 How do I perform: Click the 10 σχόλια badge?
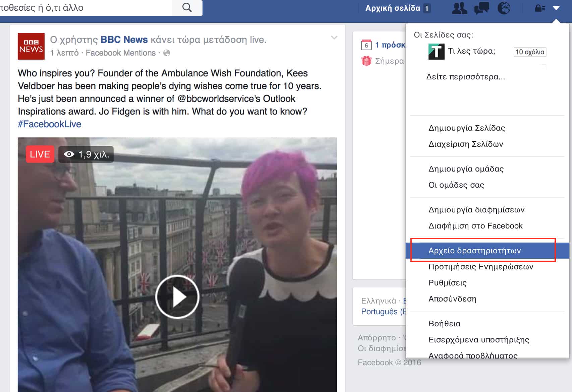coord(530,52)
